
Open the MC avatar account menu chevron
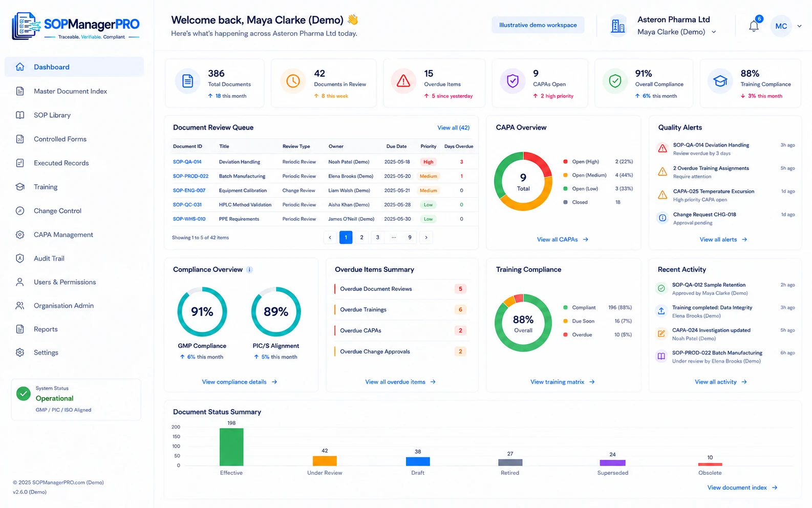pyautogui.click(x=799, y=26)
